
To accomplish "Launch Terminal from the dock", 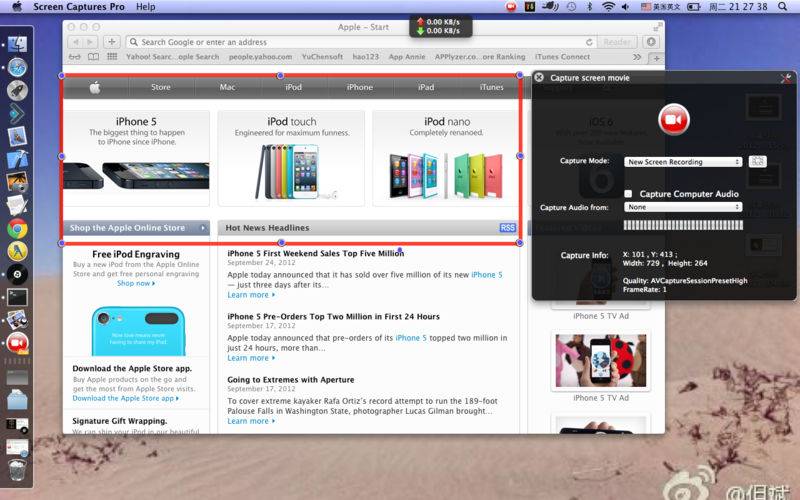I will 17,297.
